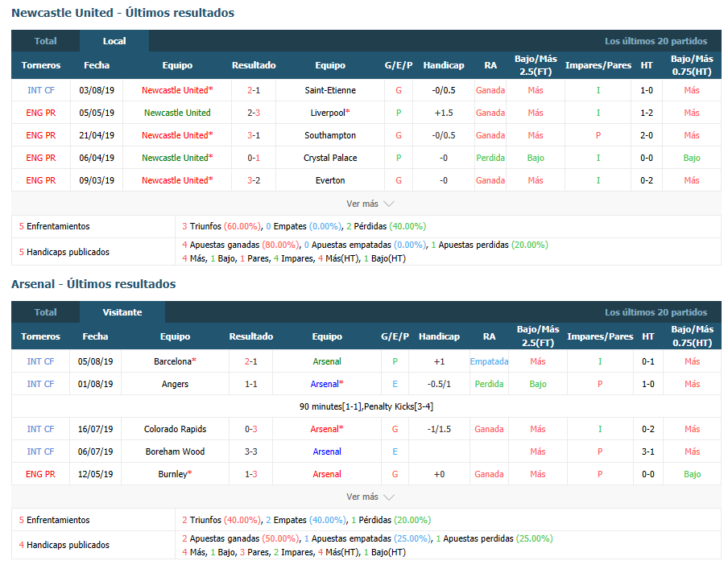Expand Ver más under Newcastle United results
The image size is (728, 569).
click(x=370, y=204)
